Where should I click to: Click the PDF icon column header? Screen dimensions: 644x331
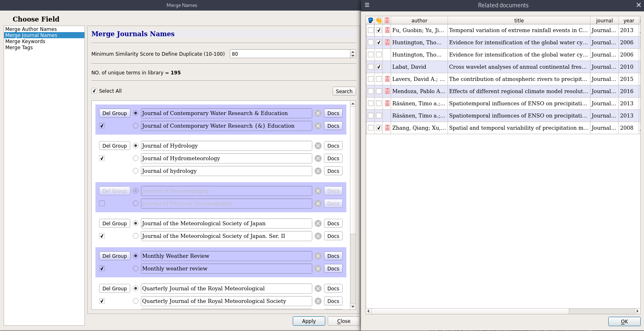(387, 20)
